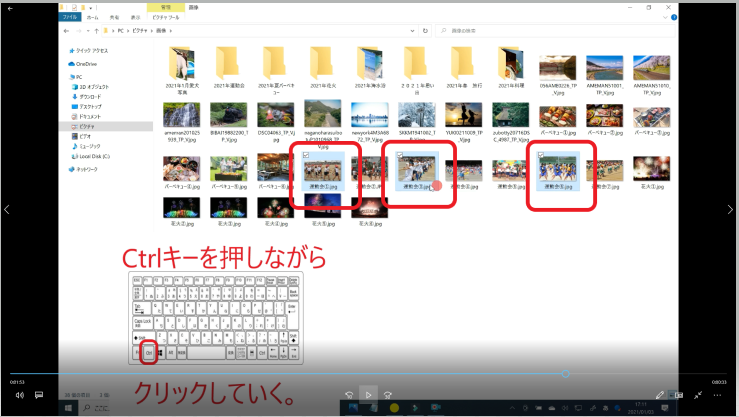Toggle checkbox on the middle highlighted 運動会 photo
The height and width of the screenshot is (417, 739).
coord(402,156)
